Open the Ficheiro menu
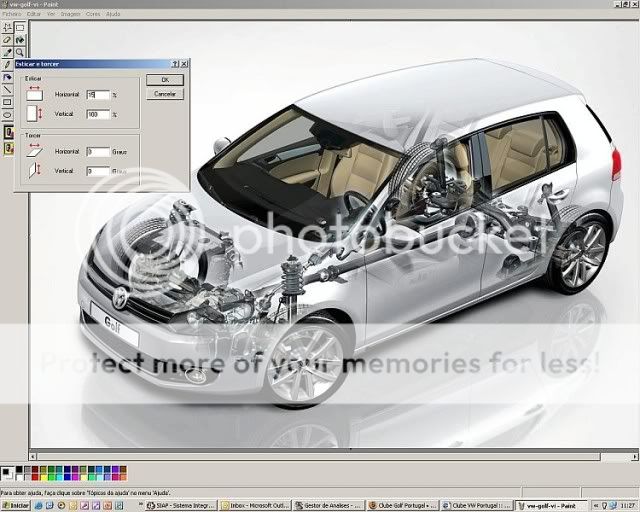 11,14
